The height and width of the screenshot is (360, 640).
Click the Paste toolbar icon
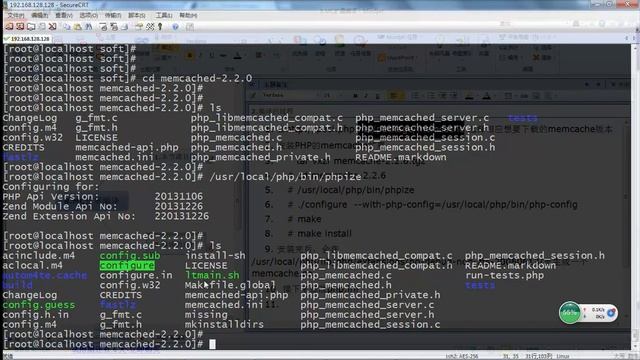click(x=78, y=27)
